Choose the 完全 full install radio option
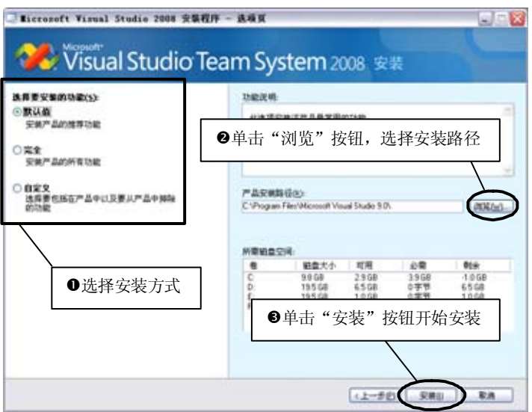Image resolution: width=532 pixels, height=412 pixels. [x=17, y=150]
